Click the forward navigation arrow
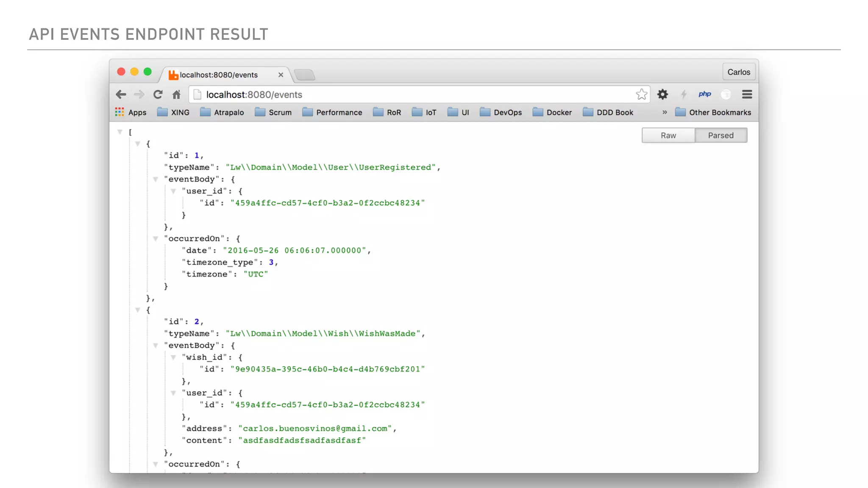Viewport: 868px width, 488px height. click(x=139, y=94)
